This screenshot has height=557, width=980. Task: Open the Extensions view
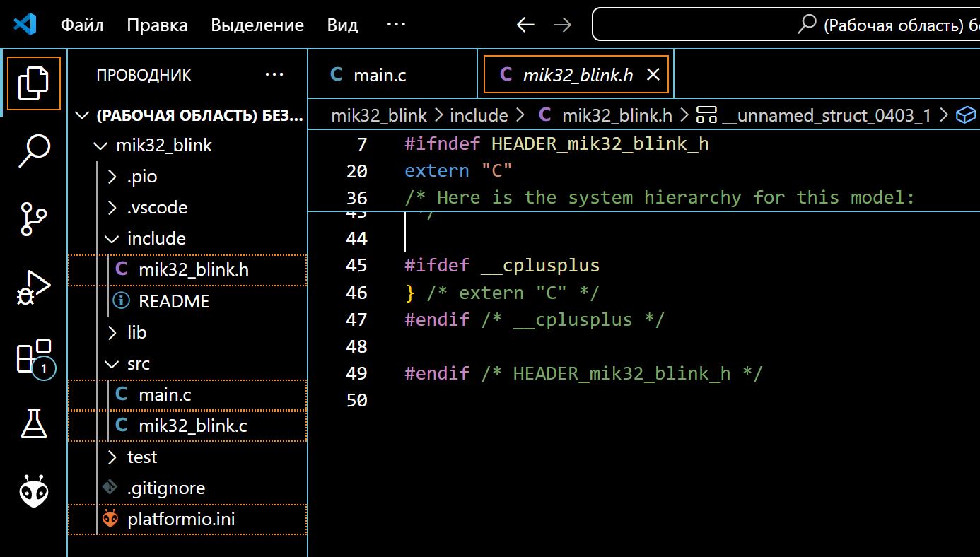coord(33,355)
